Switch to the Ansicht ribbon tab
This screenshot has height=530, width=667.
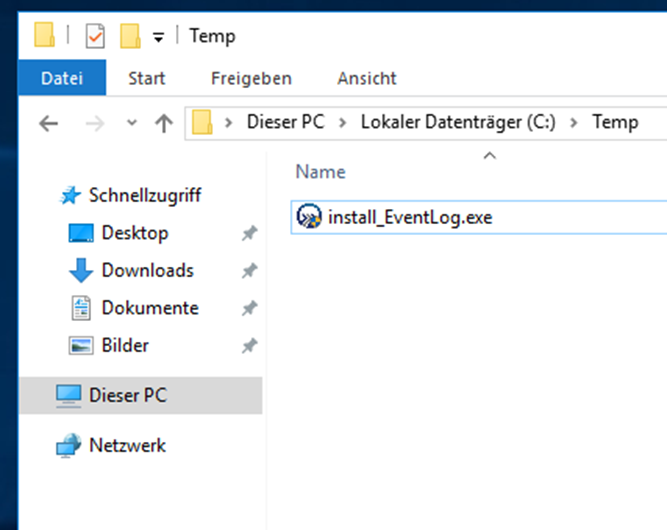tap(367, 78)
